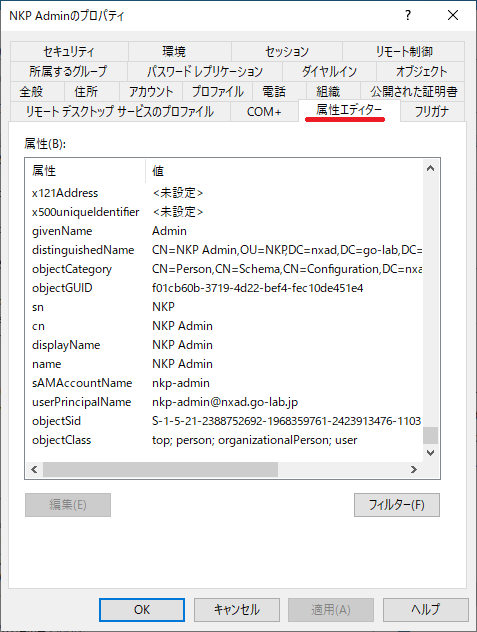Select the objectGUID attribute row
The image size is (477, 632).
click(225, 288)
